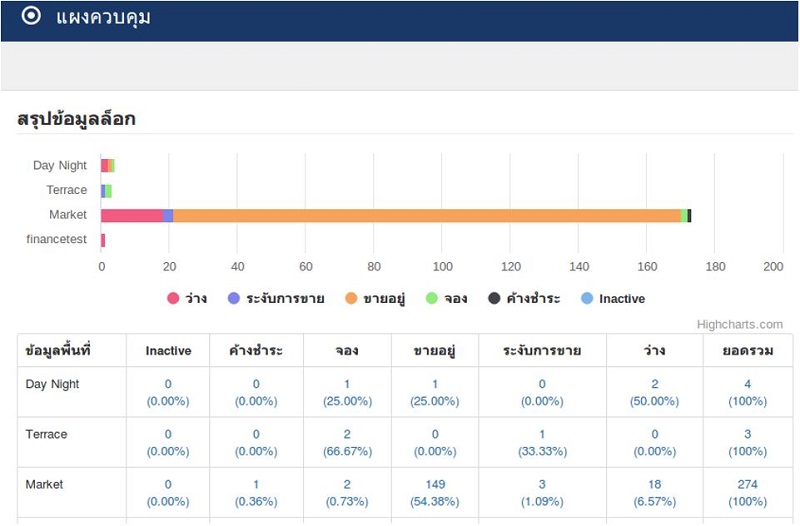Click the Inactive column header in table
Viewport: 800px width, 526px height.
point(168,350)
